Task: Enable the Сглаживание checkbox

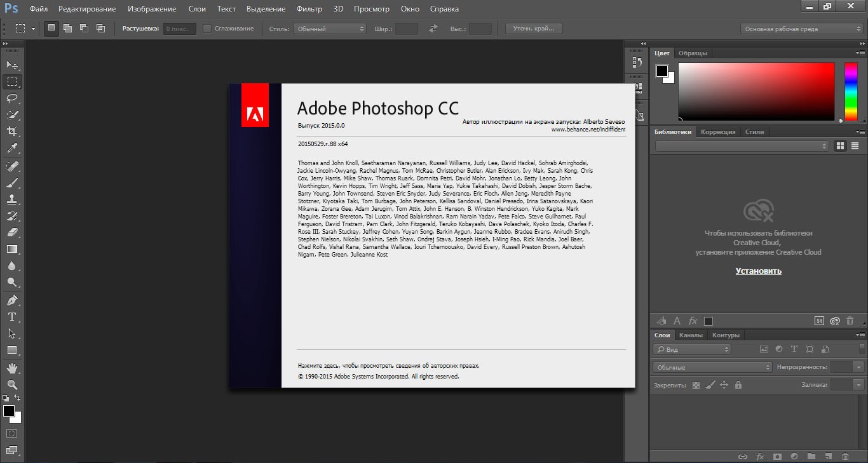Action: [x=207, y=28]
